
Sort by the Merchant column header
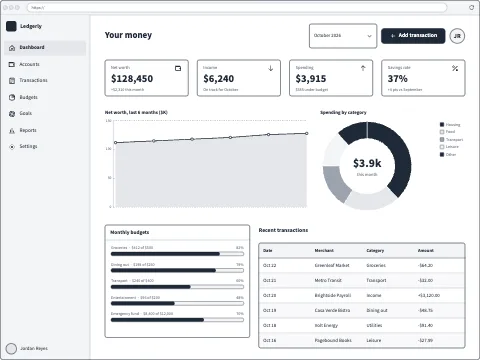pyautogui.click(x=324, y=250)
